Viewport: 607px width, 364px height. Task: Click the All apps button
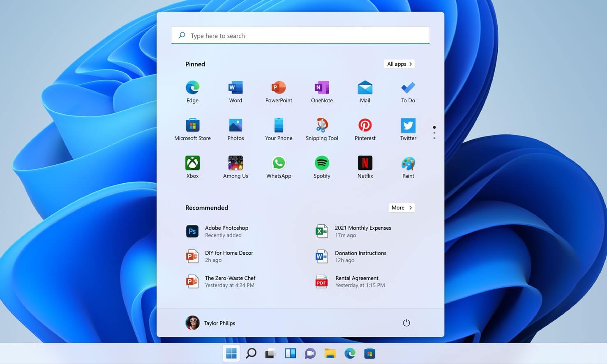(x=399, y=64)
